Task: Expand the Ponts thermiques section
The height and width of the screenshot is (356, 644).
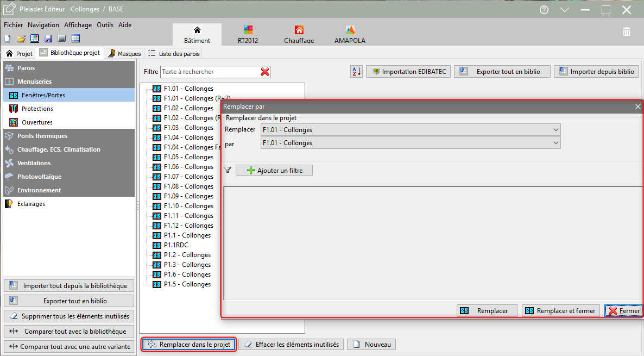Action: point(42,136)
